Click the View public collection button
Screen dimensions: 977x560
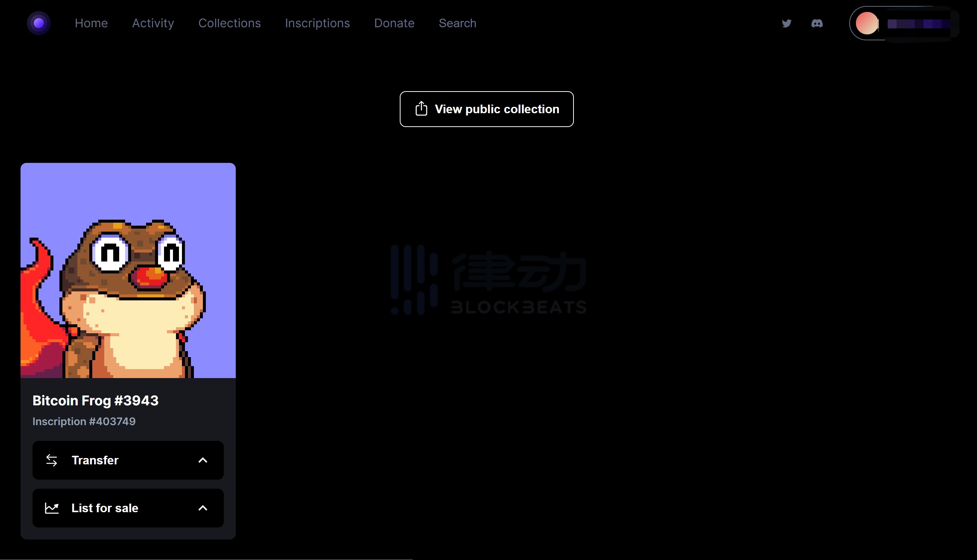(x=486, y=109)
